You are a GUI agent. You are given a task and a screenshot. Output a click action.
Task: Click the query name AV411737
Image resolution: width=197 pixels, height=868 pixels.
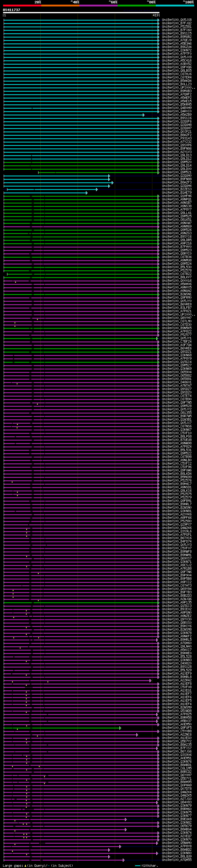(11, 10)
